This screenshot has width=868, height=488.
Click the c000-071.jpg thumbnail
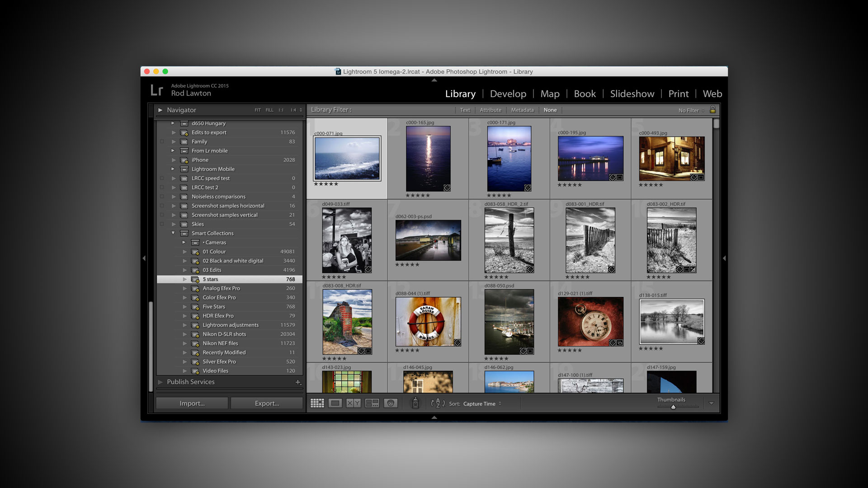tap(346, 159)
